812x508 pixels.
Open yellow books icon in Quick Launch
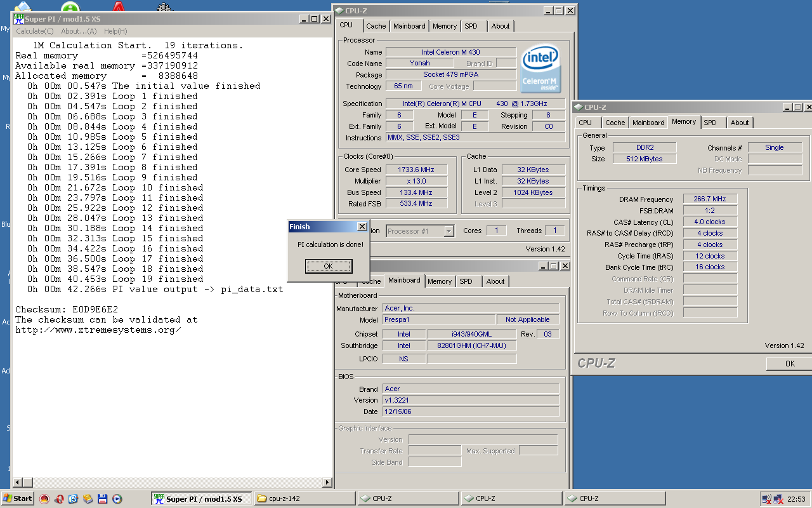pyautogui.click(x=88, y=498)
